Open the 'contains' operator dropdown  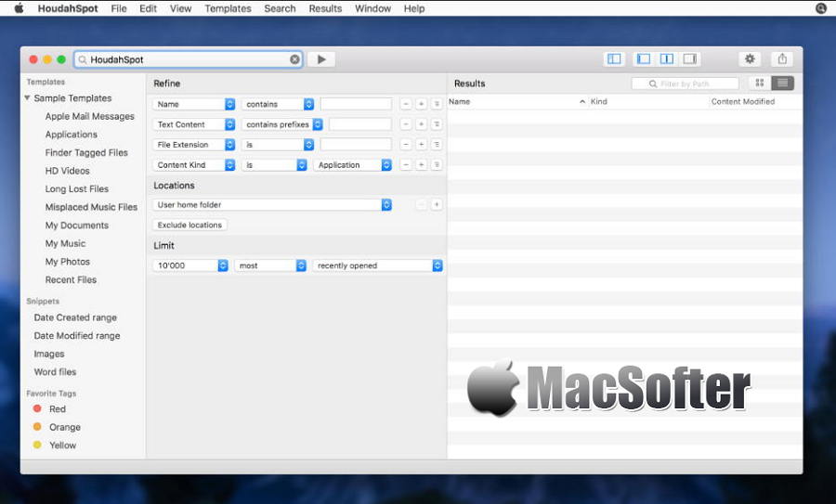[x=278, y=104]
